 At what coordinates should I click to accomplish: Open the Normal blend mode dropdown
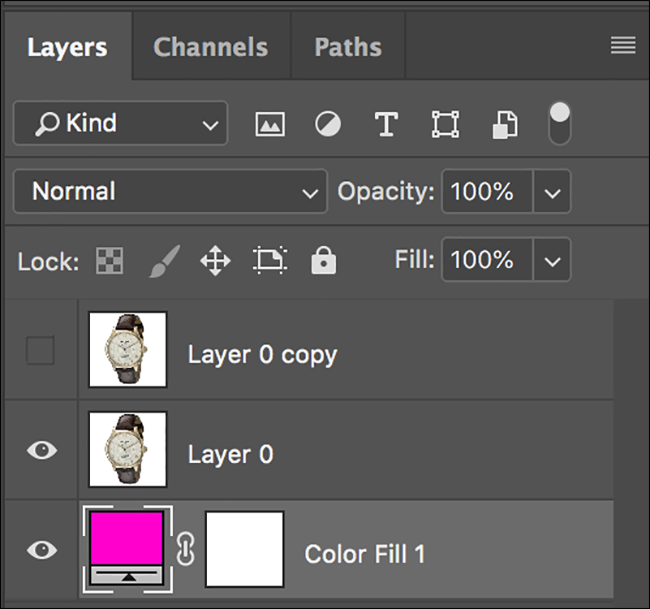[x=170, y=191]
